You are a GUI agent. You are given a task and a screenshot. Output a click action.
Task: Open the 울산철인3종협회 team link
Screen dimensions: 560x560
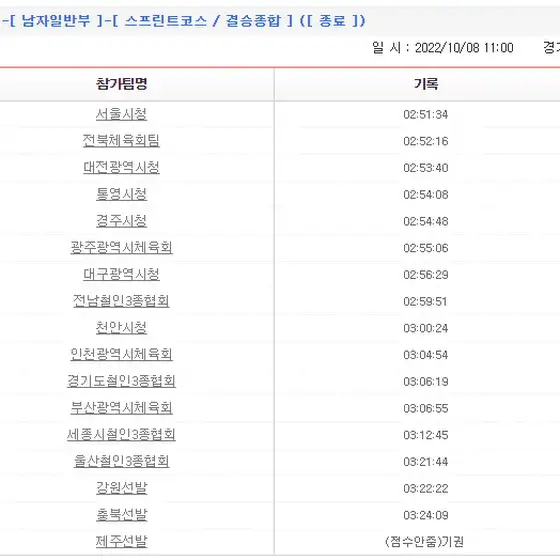(121, 461)
